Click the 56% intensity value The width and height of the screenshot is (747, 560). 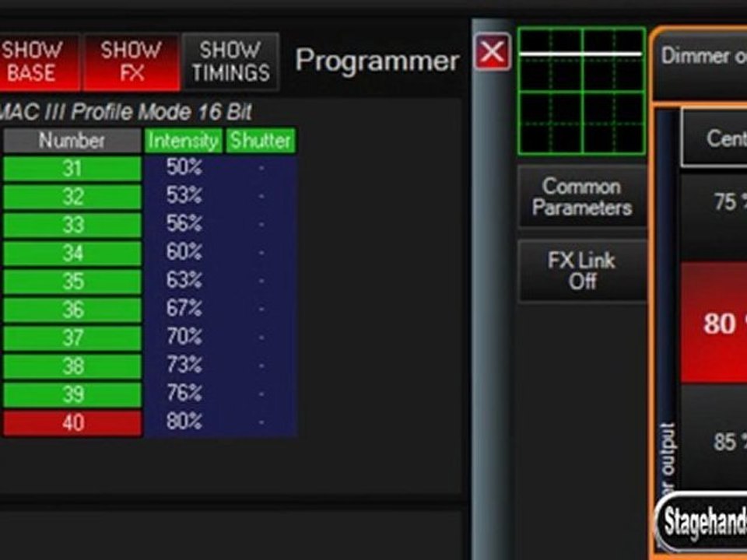184,224
